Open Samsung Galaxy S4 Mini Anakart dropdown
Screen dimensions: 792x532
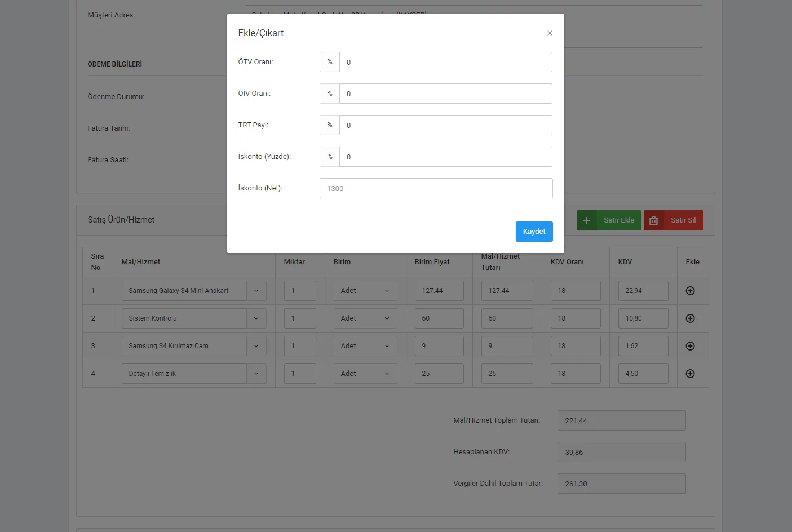(256, 291)
